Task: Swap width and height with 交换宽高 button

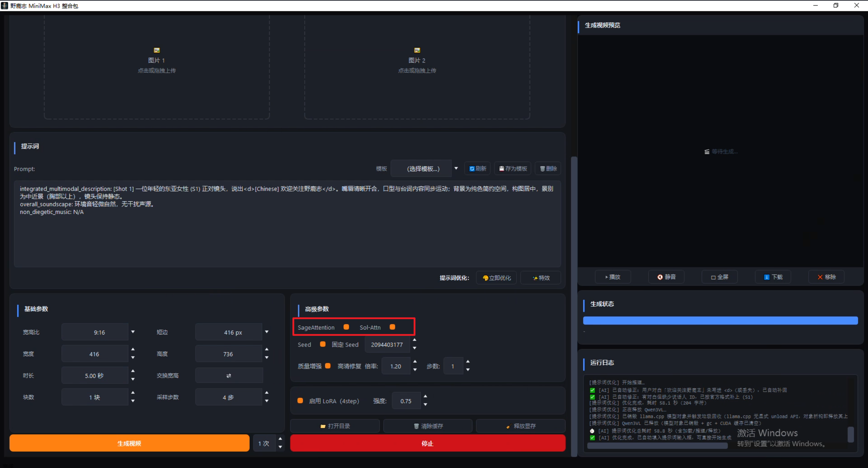Action: (x=229, y=375)
